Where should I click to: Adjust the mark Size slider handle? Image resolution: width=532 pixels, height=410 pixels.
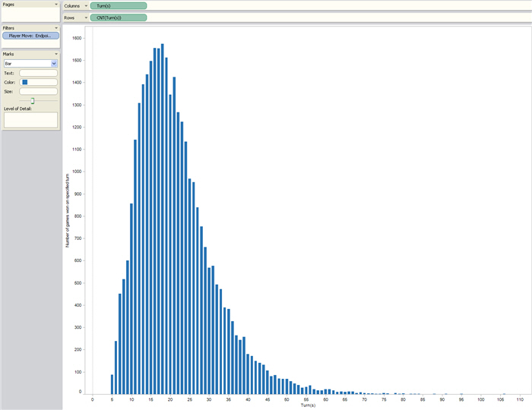[33, 101]
